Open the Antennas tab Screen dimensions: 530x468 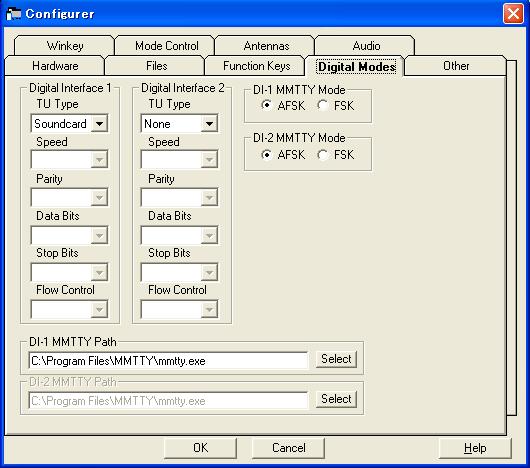tap(265, 46)
